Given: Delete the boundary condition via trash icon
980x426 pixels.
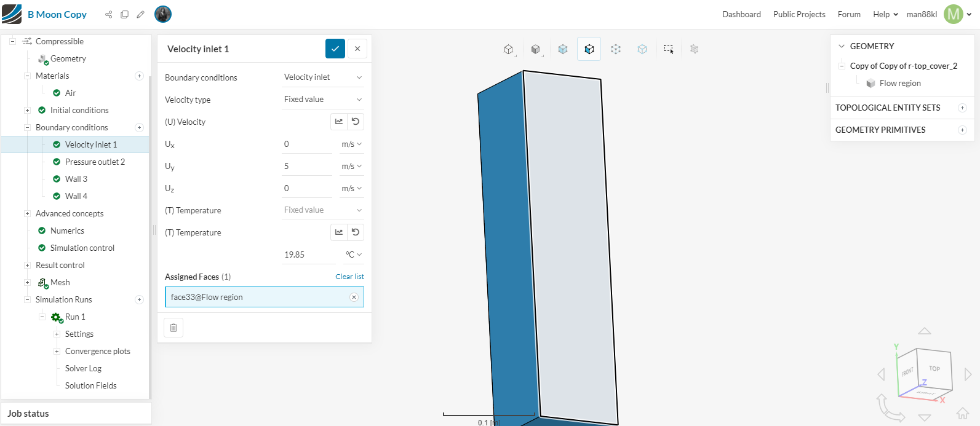Looking at the screenshot, I should tap(173, 328).
